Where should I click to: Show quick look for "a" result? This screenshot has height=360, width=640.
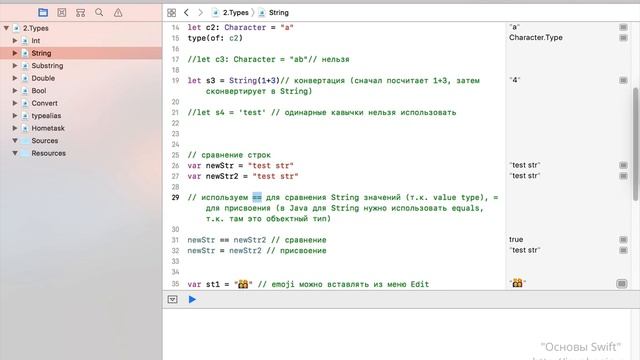point(623,27)
